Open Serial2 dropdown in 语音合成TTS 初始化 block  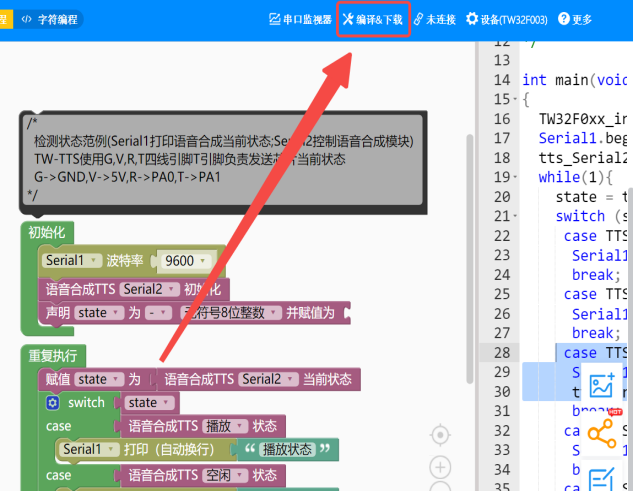point(149,289)
